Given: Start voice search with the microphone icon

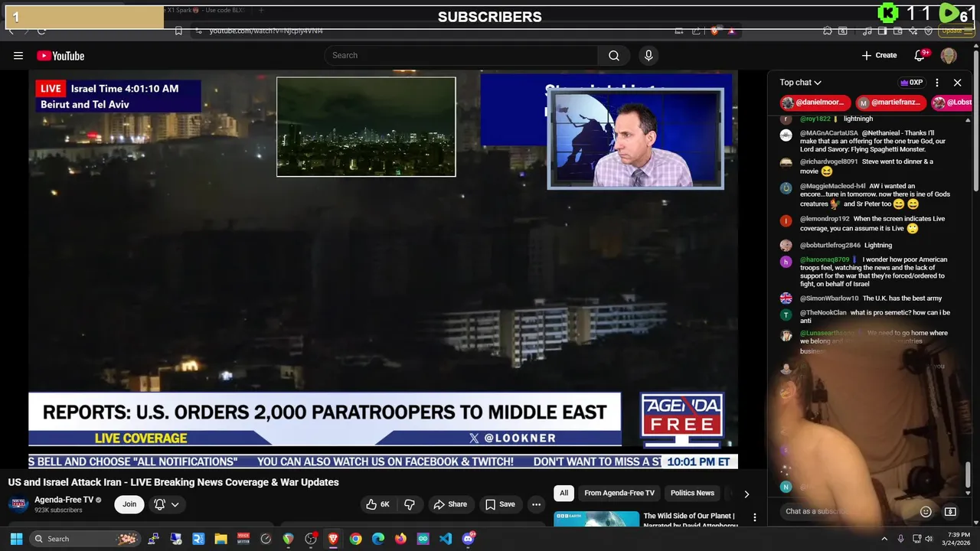Looking at the screenshot, I should pos(648,55).
